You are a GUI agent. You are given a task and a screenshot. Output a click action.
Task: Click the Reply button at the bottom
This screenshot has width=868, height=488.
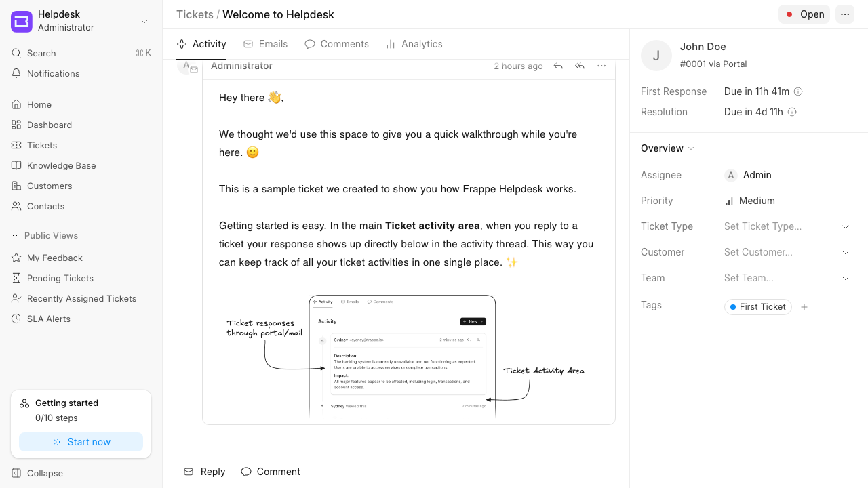(x=205, y=472)
